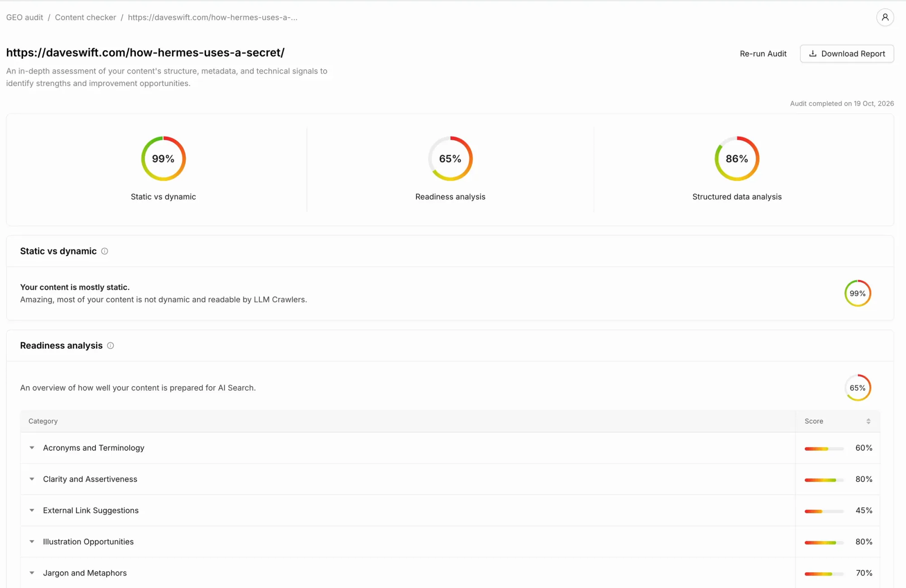Click the 45% score bar for External Links
Viewport: 906px width, 588px height.
point(824,511)
